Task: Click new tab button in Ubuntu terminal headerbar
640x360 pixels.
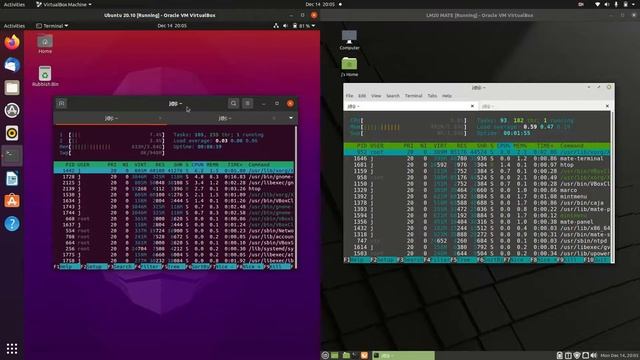Action: (x=61, y=103)
